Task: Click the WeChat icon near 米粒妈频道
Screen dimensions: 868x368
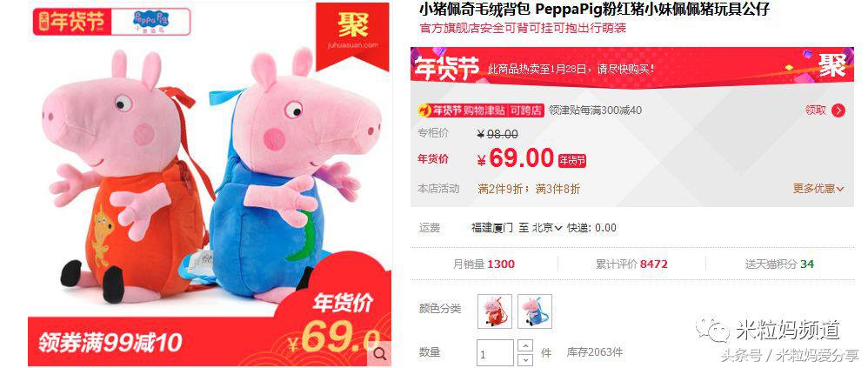Action: [x=712, y=330]
